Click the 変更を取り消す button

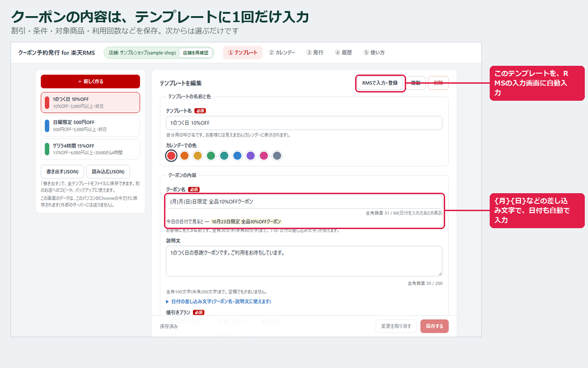[x=396, y=326]
